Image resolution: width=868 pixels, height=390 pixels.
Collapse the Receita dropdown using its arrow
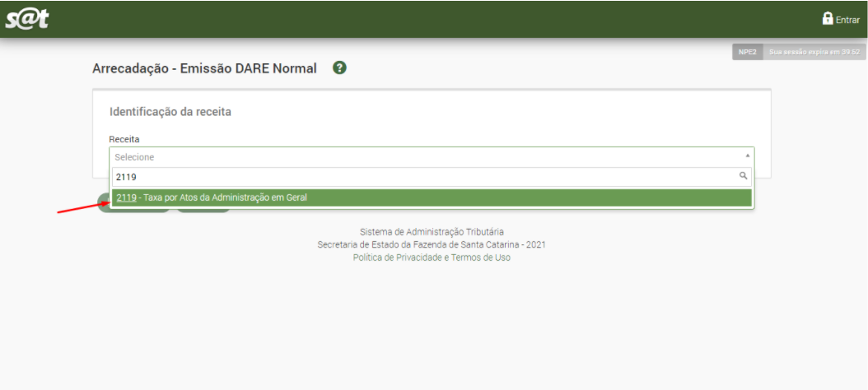[747, 156]
